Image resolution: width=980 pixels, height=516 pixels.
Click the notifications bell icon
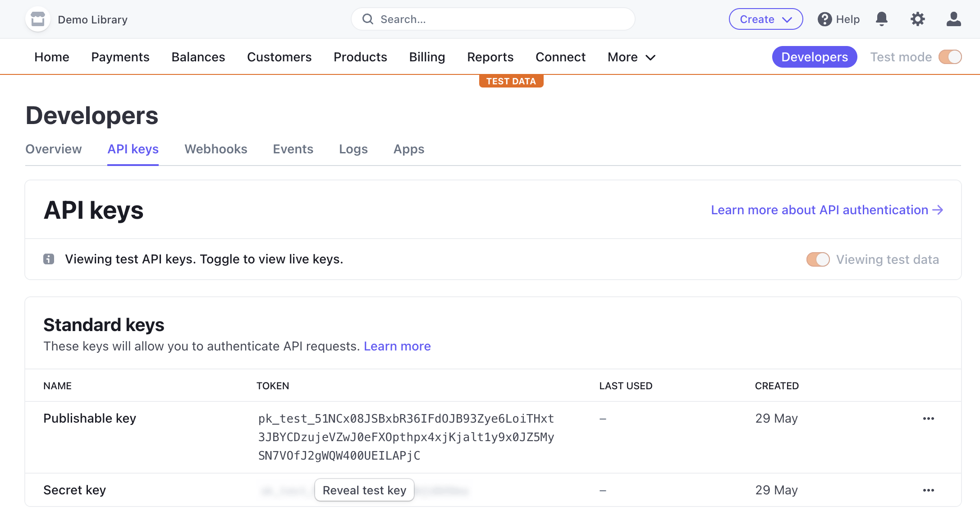pos(882,19)
